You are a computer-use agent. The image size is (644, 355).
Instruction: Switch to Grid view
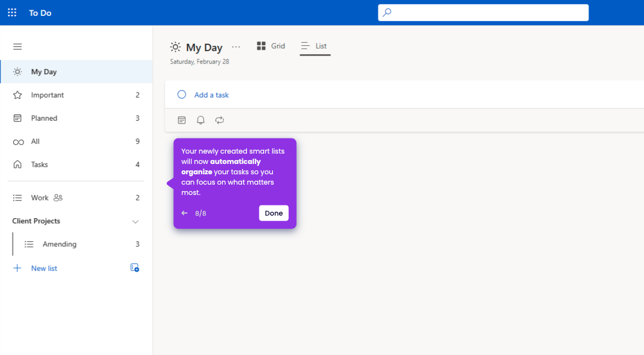click(x=271, y=46)
